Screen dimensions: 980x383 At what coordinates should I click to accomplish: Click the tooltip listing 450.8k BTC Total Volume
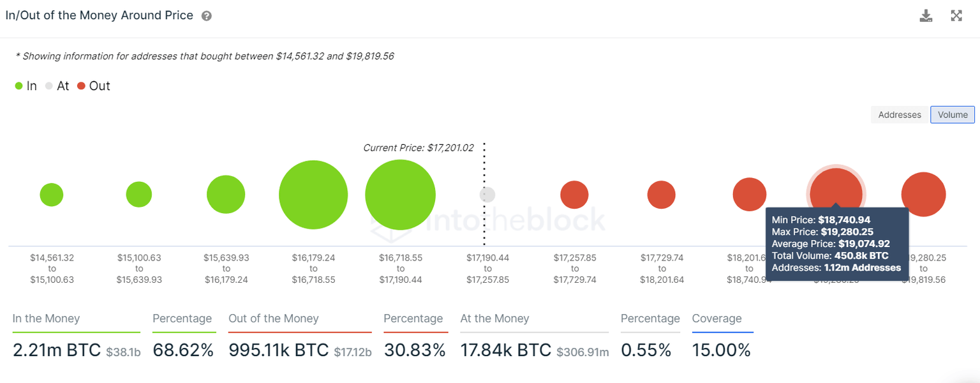(836, 244)
